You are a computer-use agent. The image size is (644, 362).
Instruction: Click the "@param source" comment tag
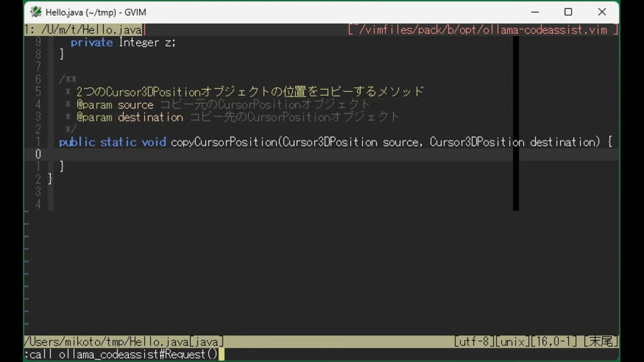(x=115, y=105)
